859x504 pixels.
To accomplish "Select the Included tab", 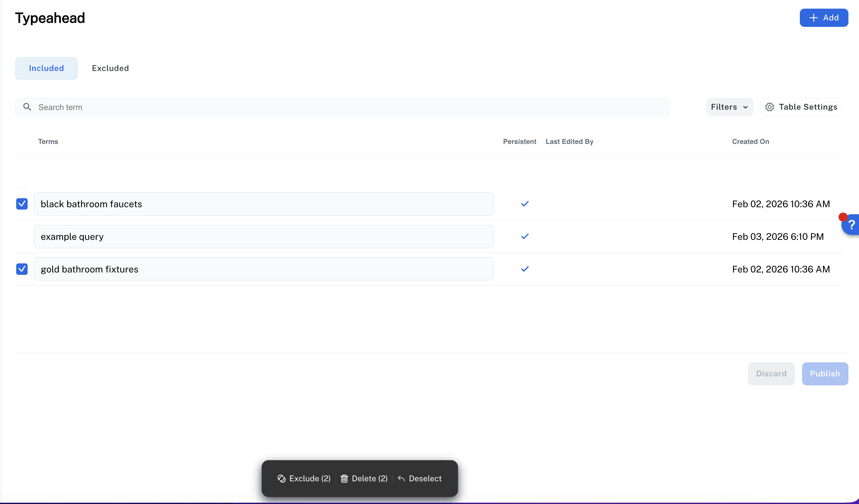I will 46,68.
